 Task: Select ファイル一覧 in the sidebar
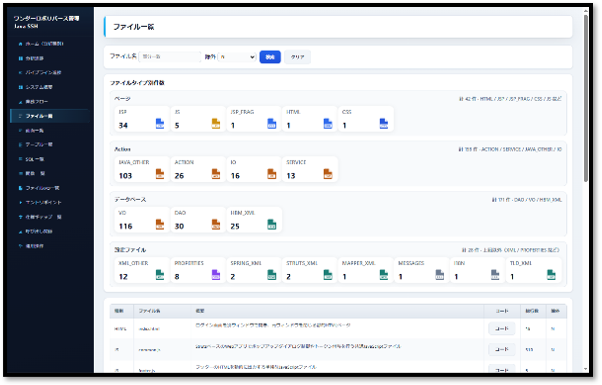[50, 116]
